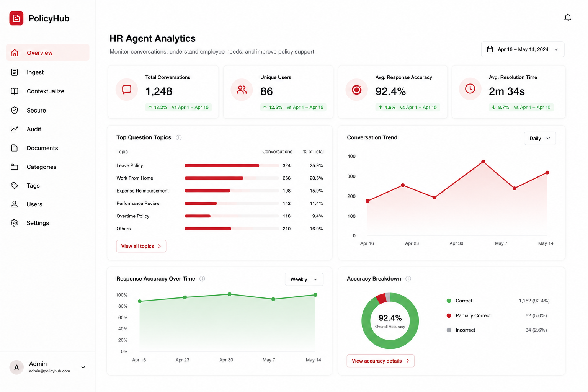Click the peak data point in Conversation Trend
The height and width of the screenshot is (392, 588).
[x=483, y=162]
